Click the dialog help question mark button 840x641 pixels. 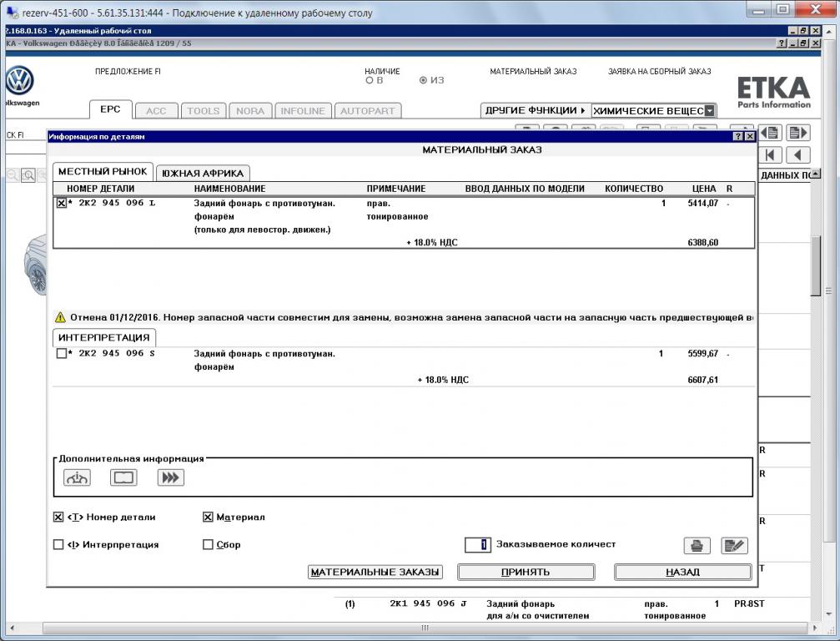[738, 137]
